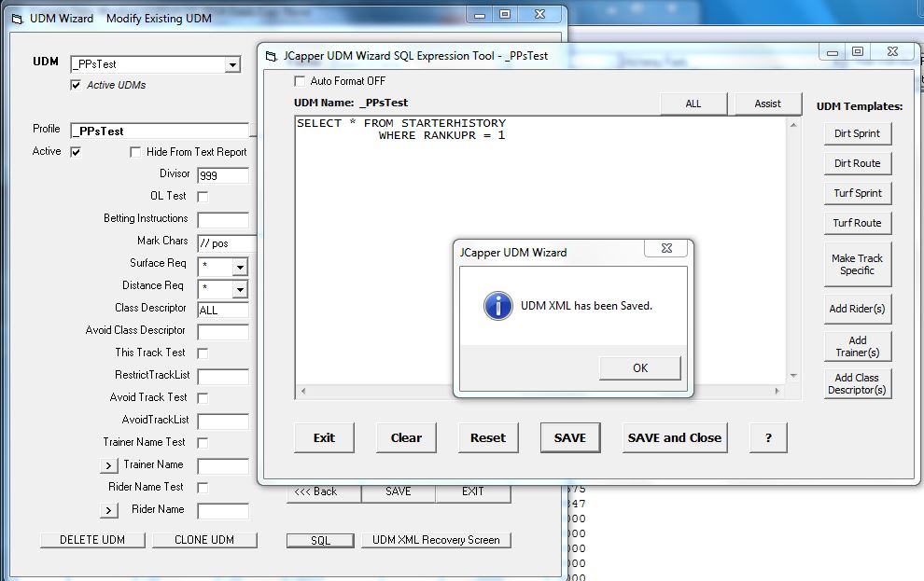
Task: Click the Add Trainer(s) button
Action: point(857,346)
